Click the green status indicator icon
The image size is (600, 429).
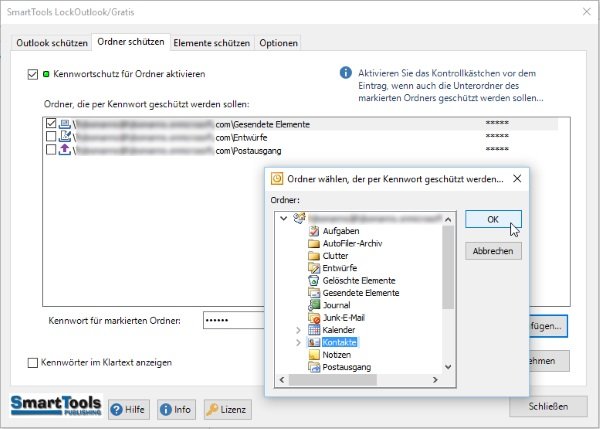(46, 74)
